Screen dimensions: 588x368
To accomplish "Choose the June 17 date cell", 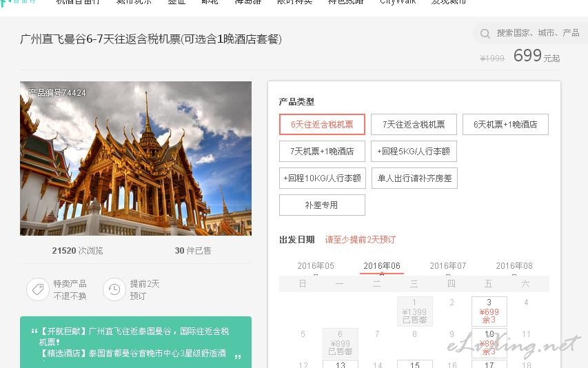I will 489,365.
